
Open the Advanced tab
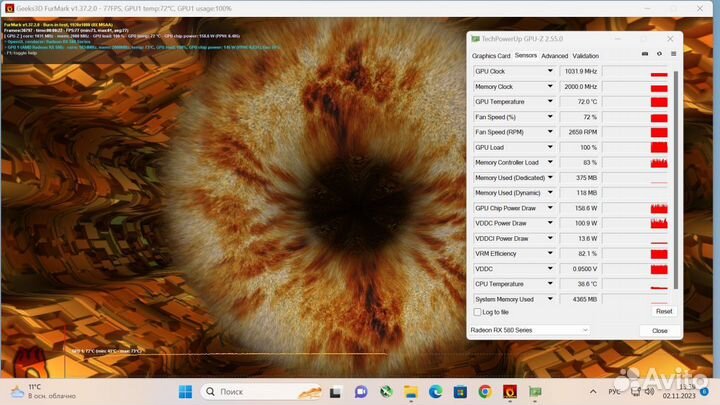click(554, 56)
